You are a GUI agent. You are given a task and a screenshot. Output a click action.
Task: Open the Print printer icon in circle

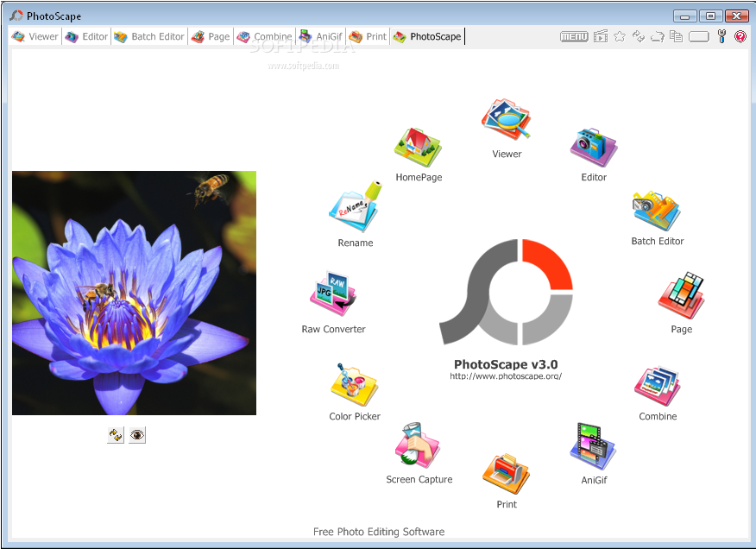[x=507, y=474]
